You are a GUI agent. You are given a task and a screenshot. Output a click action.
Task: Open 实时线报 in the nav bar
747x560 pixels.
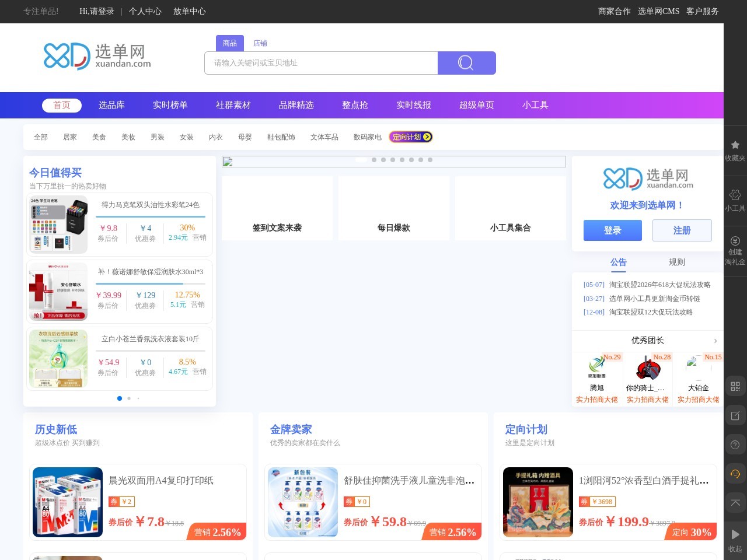point(414,105)
